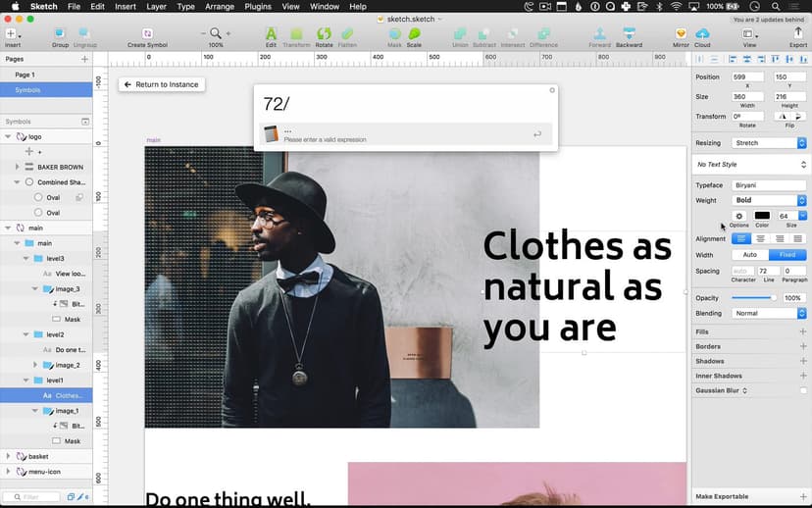812x508 pixels.
Task: Open the Weight dropdown showing Bold
Action: [769, 200]
